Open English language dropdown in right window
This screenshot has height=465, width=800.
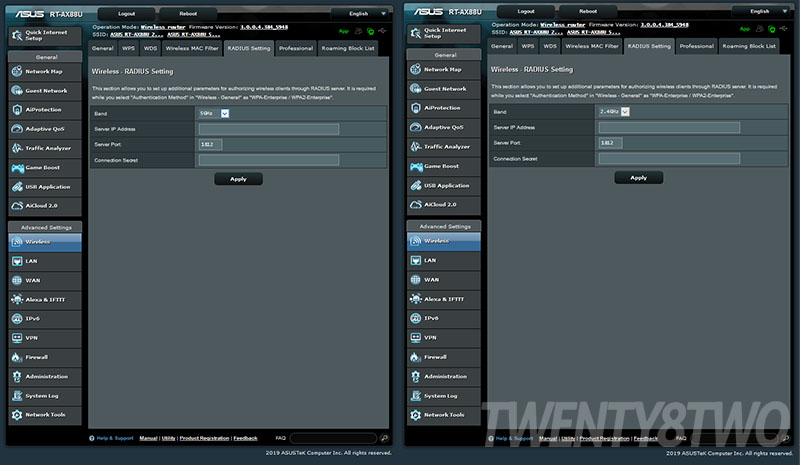click(762, 11)
